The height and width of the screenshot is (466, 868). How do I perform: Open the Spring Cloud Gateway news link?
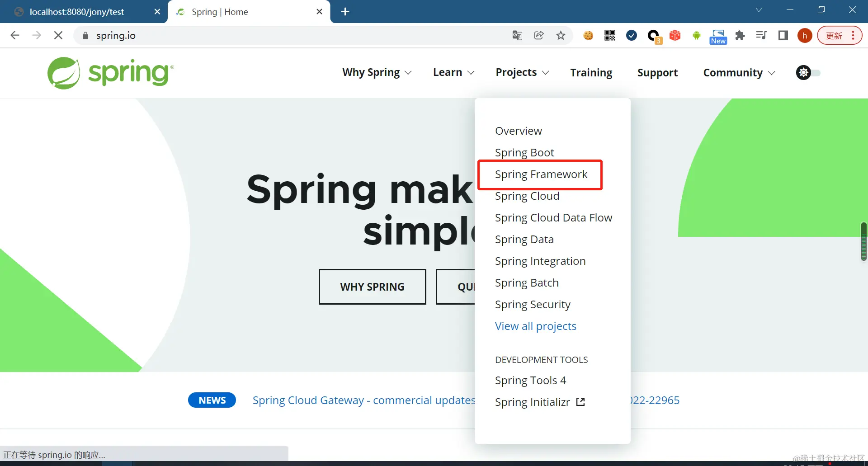click(364, 400)
